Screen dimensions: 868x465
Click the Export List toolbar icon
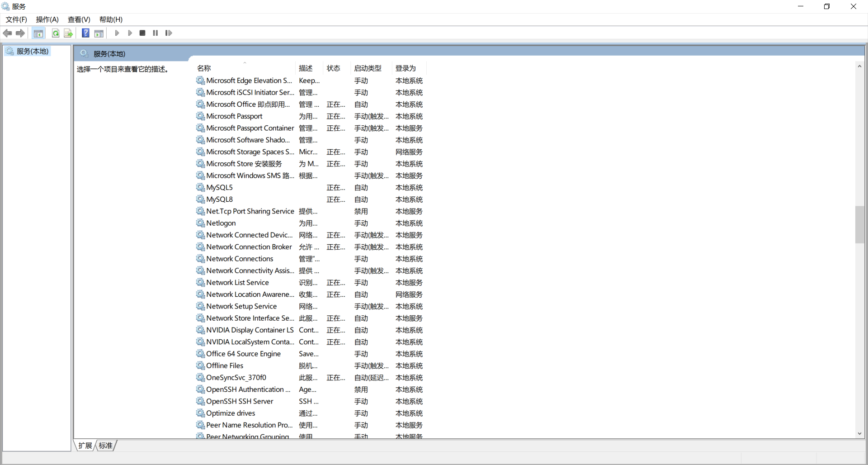point(68,33)
